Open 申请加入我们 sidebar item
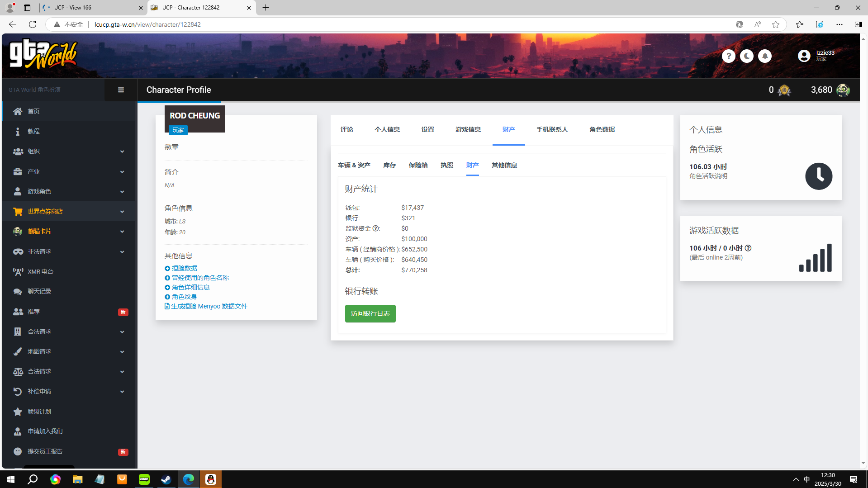The image size is (868, 488). pyautogui.click(x=69, y=431)
